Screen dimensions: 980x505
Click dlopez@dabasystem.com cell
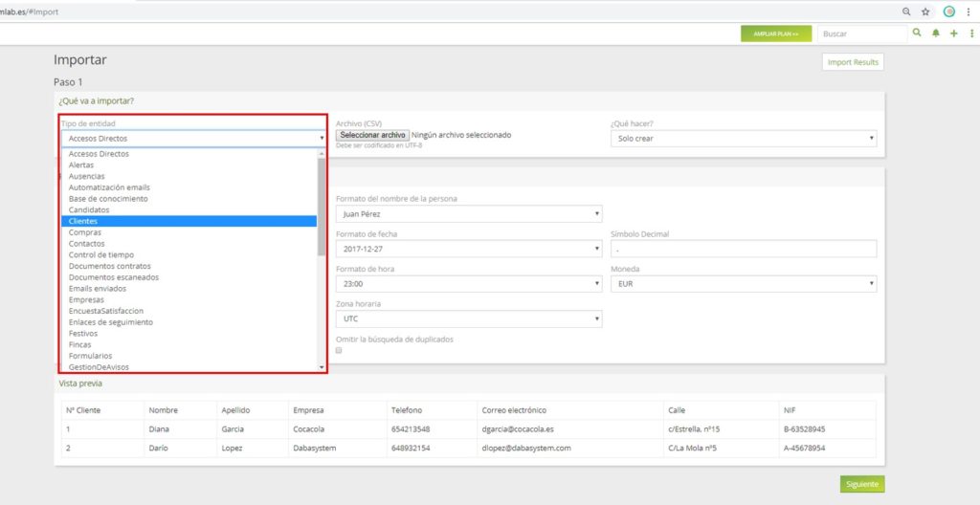(572, 449)
